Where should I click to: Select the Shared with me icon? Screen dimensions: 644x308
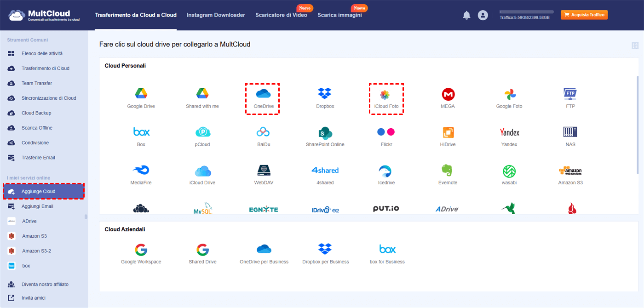[202, 94]
